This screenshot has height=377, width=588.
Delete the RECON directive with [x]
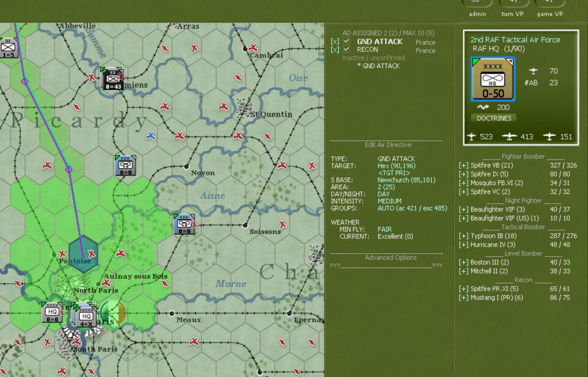click(x=335, y=50)
